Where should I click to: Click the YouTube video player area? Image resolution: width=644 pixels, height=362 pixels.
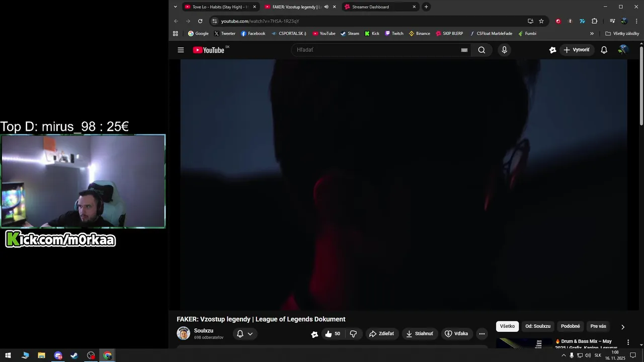pyautogui.click(x=404, y=185)
